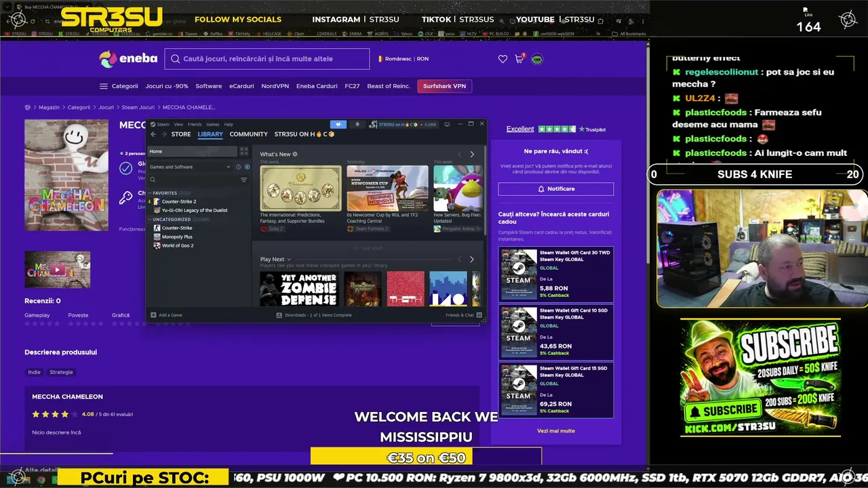This screenshot has height=488, width=868.
Task: Go forward in Steam navigation
Action: [163, 134]
